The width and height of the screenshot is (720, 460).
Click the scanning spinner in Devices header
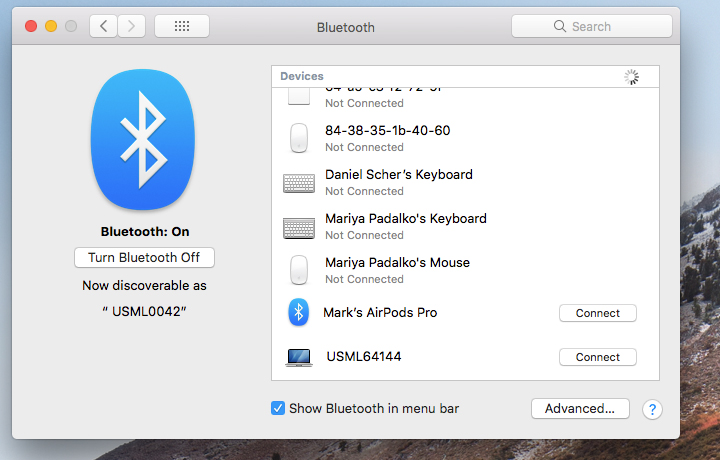pos(631,77)
